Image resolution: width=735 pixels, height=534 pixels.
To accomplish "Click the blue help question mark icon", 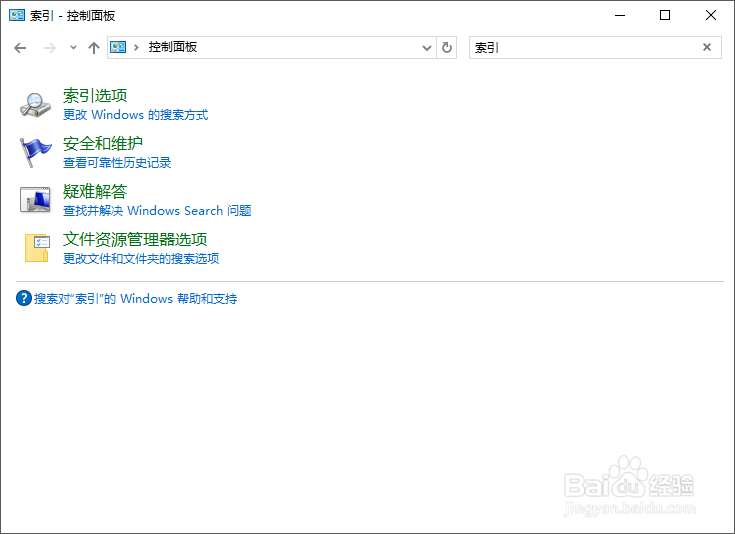I will (x=24, y=298).
